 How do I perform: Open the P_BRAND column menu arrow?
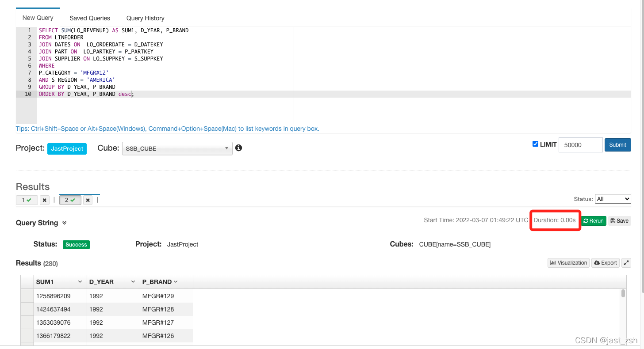click(176, 282)
